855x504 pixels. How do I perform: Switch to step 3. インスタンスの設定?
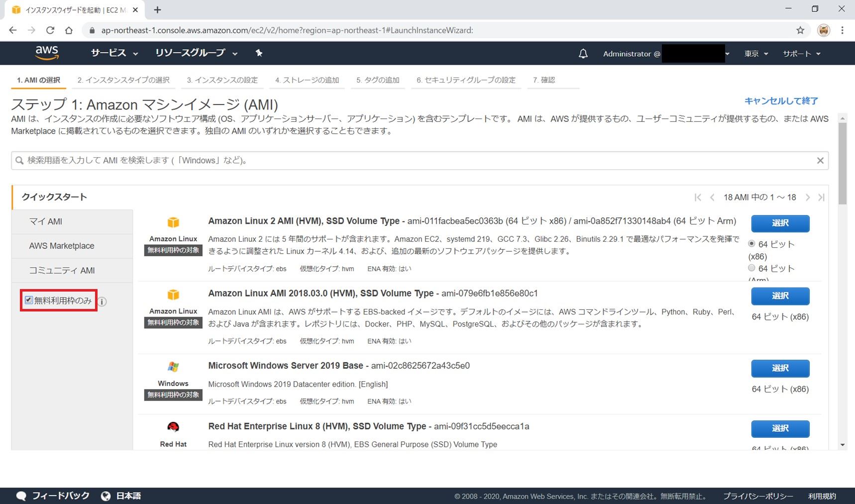point(222,80)
